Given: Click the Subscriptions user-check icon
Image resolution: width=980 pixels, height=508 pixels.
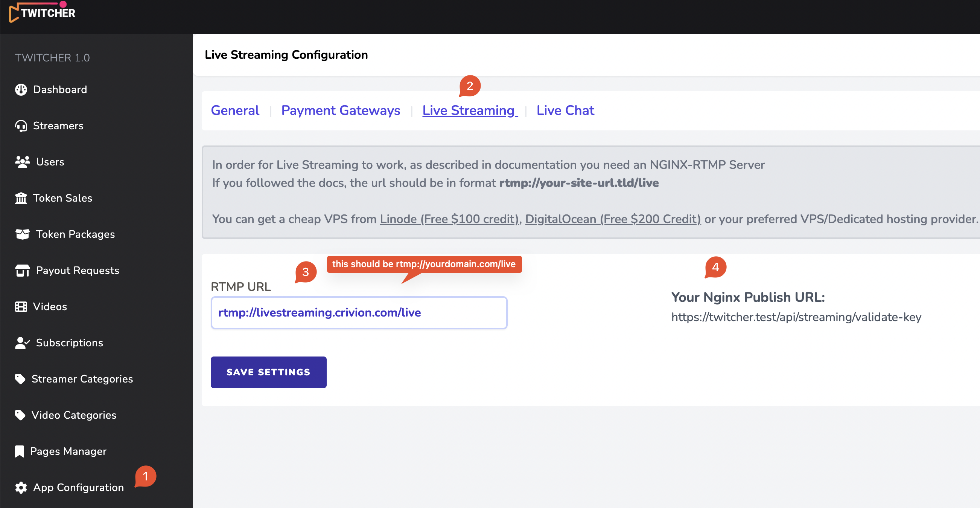Looking at the screenshot, I should pyautogui.click(x=23, y=343).
